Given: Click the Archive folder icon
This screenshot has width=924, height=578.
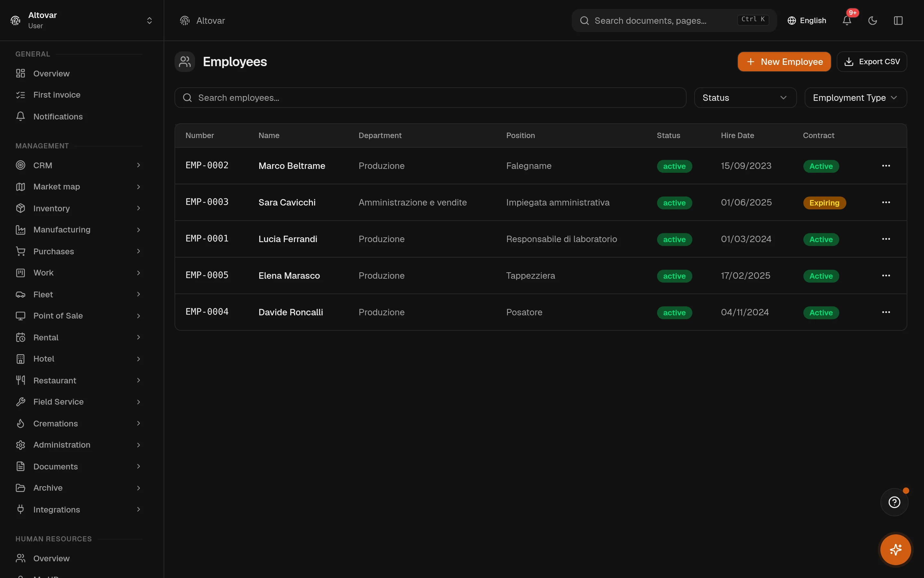Looking at the screenshot, I should pyautogui.click(x=21, y=488).
